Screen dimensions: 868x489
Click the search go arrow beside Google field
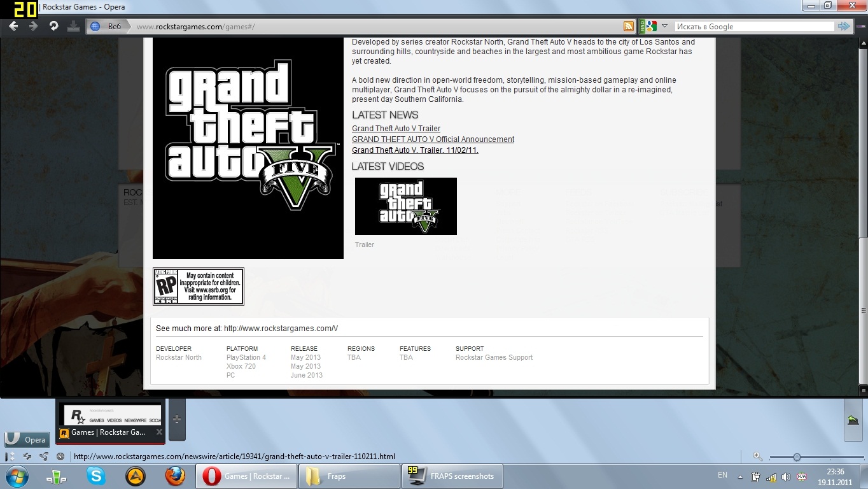pyautogui.click(x=844, y=26)
